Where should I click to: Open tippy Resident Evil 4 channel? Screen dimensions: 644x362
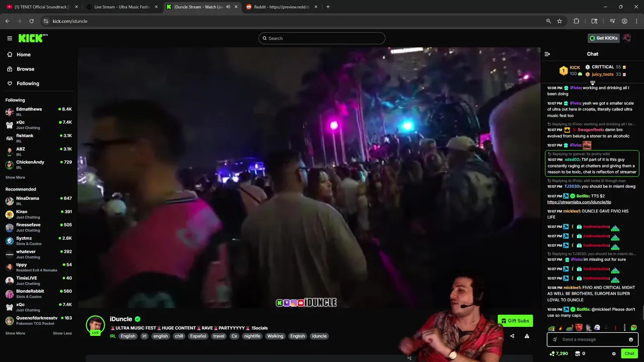[x=39, y=267]
